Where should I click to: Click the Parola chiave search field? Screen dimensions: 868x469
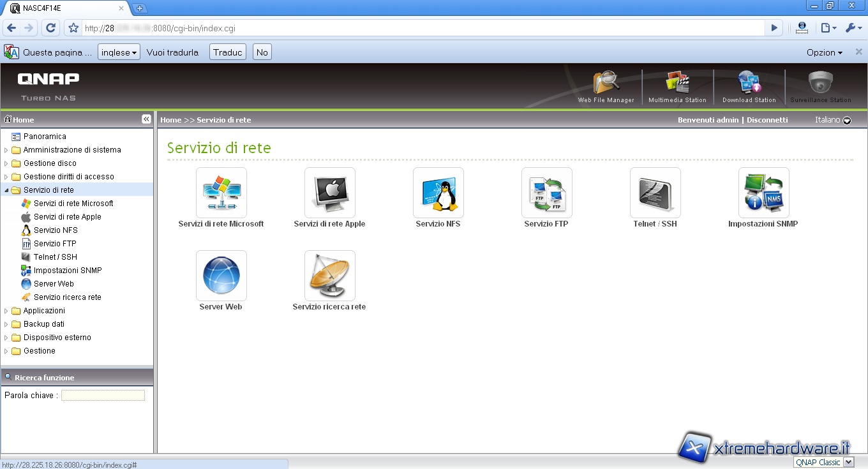[103, 396]
